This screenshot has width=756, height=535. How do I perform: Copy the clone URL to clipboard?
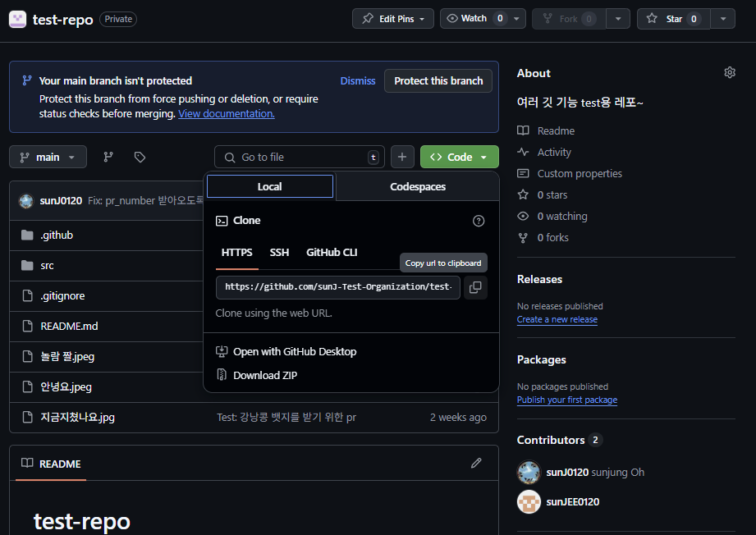pos(475,287)
